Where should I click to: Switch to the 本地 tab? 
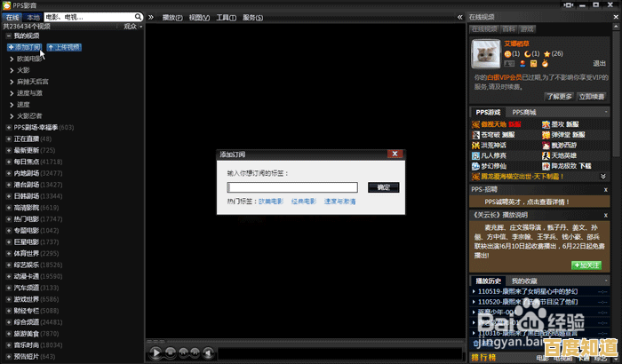pyautogui.click(x=33, y=17)
